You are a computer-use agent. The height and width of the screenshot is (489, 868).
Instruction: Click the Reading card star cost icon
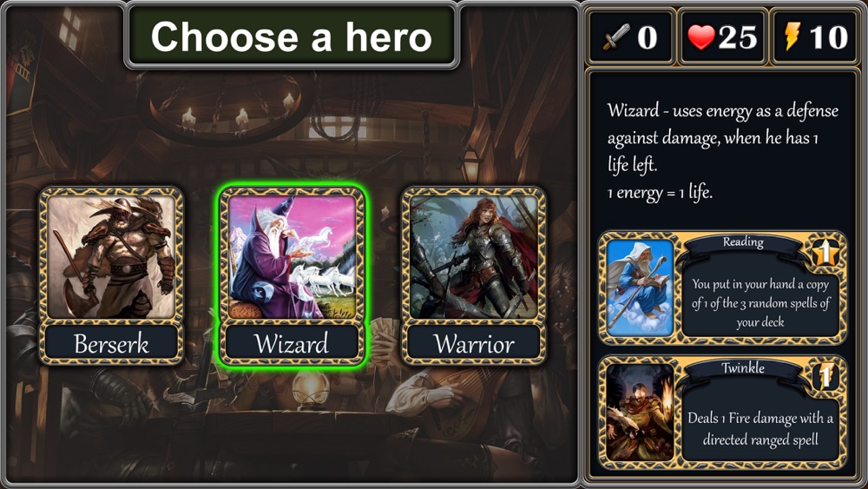[x=825, y=253]
